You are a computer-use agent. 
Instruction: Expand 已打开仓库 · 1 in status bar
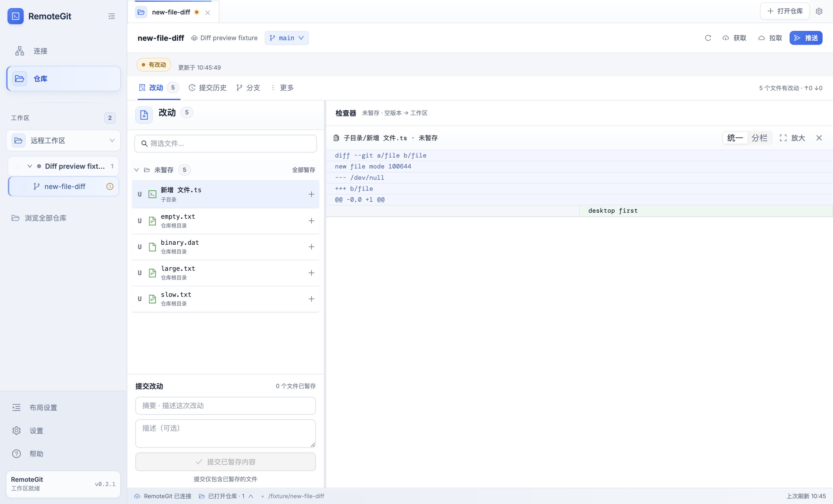226,496
